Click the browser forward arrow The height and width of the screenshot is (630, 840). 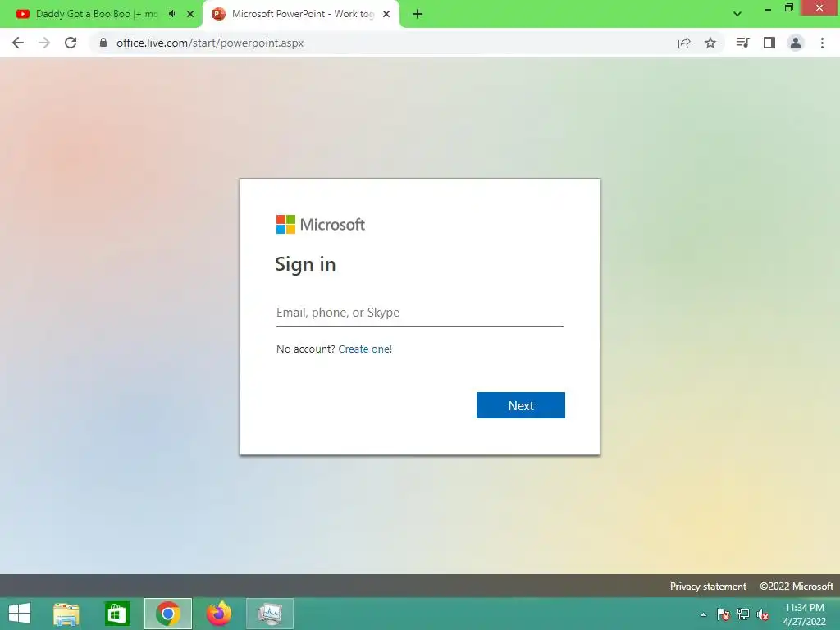click(44, 43)
